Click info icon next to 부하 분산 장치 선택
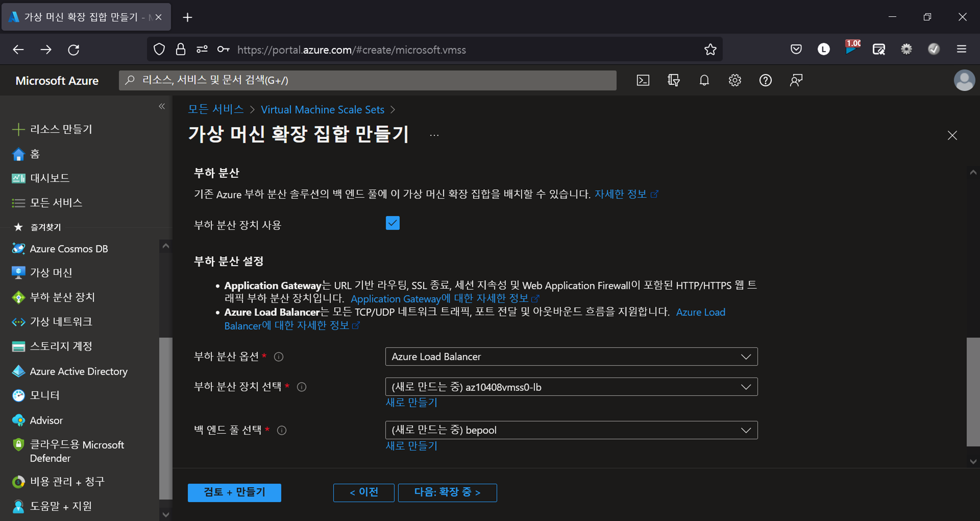Image resolution: width=980 pixels, height=521 pixels. coord(302,387)
